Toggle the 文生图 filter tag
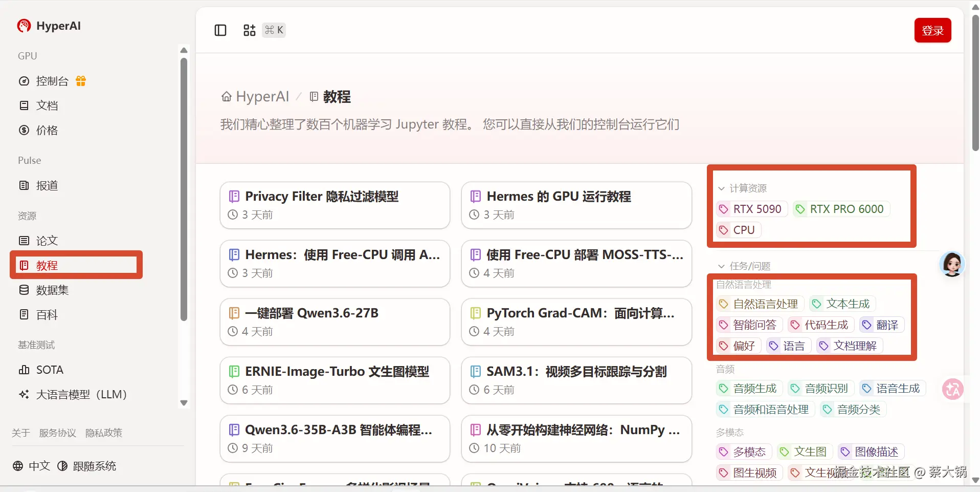The image size is (980, 492). (804, 452)
